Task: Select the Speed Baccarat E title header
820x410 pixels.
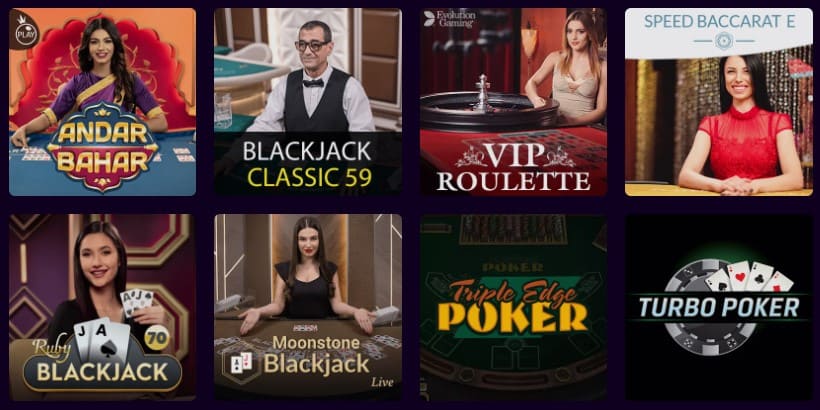Action: pos(719,21)
